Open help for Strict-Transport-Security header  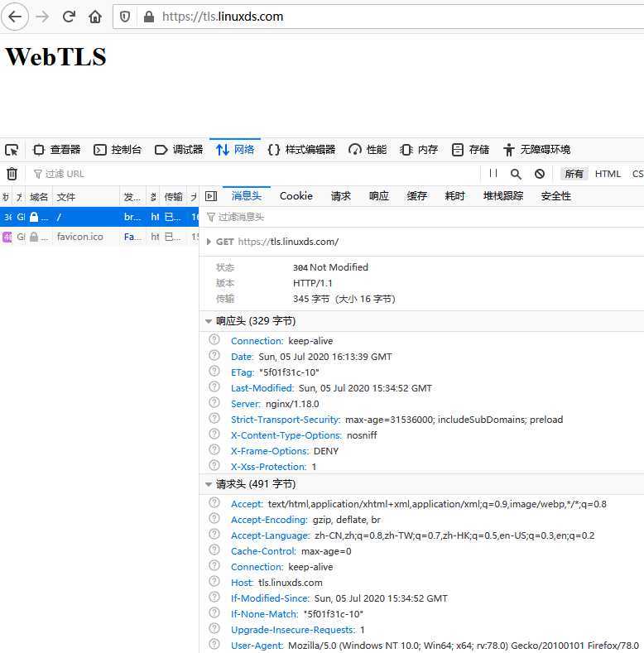(x=214, y=419)
